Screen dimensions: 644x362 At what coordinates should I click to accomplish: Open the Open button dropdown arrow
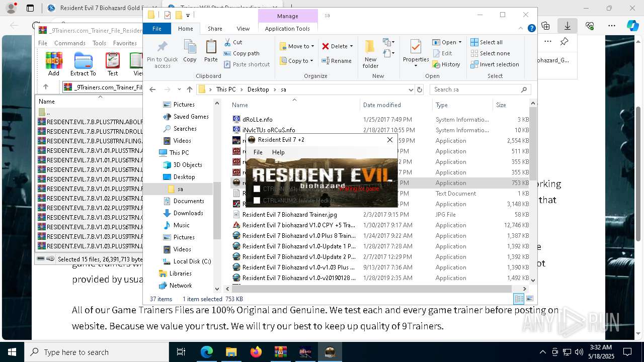[460, 42]
